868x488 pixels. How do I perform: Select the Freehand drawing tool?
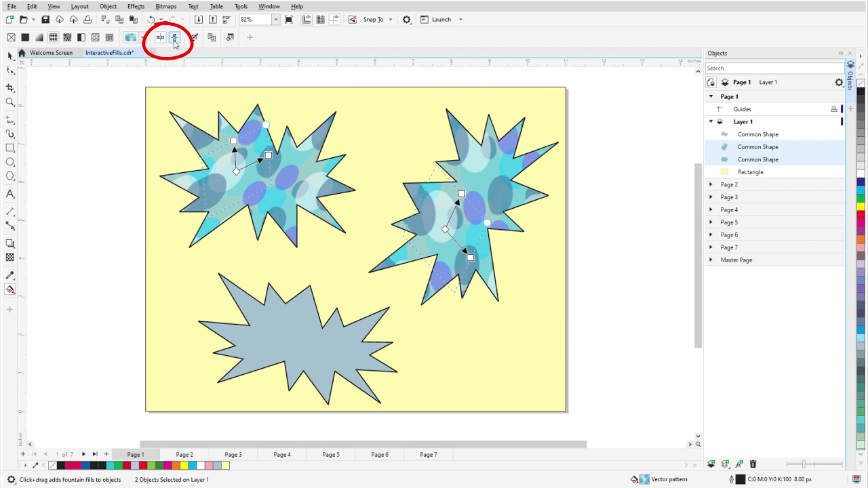(x=9, y=120)
